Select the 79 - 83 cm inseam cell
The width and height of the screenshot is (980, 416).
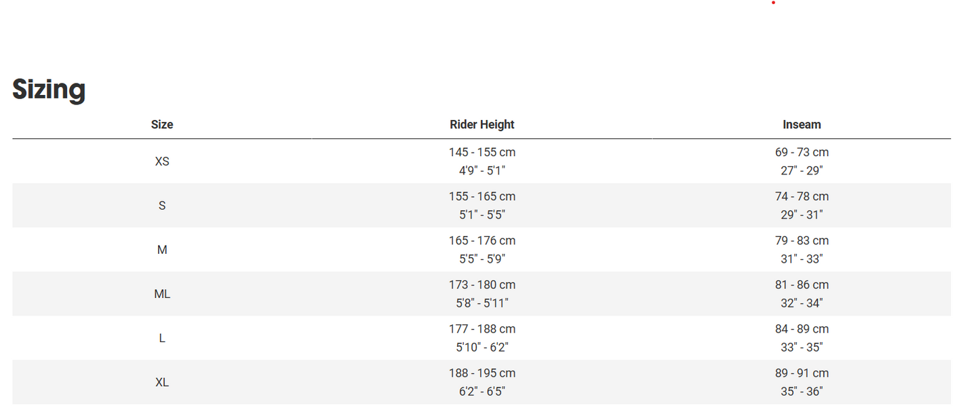802,241
